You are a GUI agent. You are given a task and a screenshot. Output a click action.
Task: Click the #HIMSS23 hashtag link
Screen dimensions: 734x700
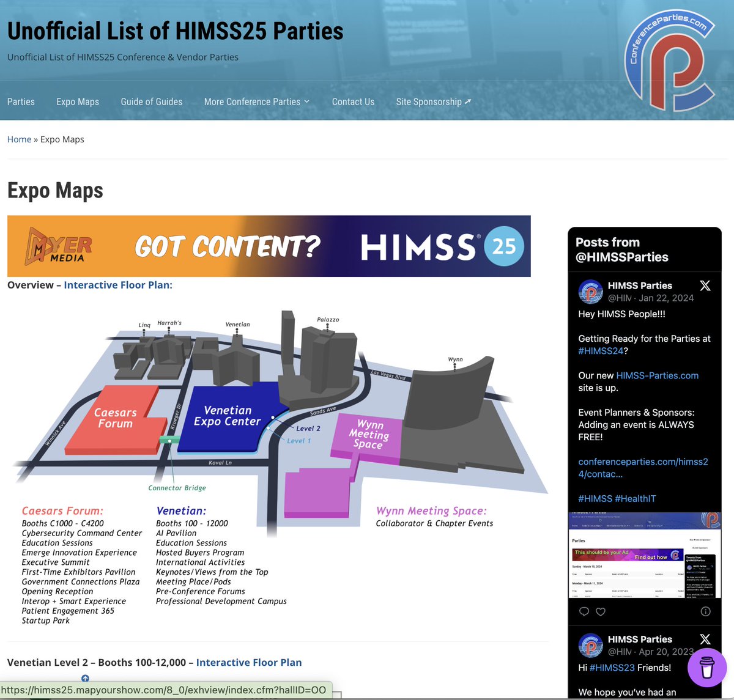pos(612,668)
